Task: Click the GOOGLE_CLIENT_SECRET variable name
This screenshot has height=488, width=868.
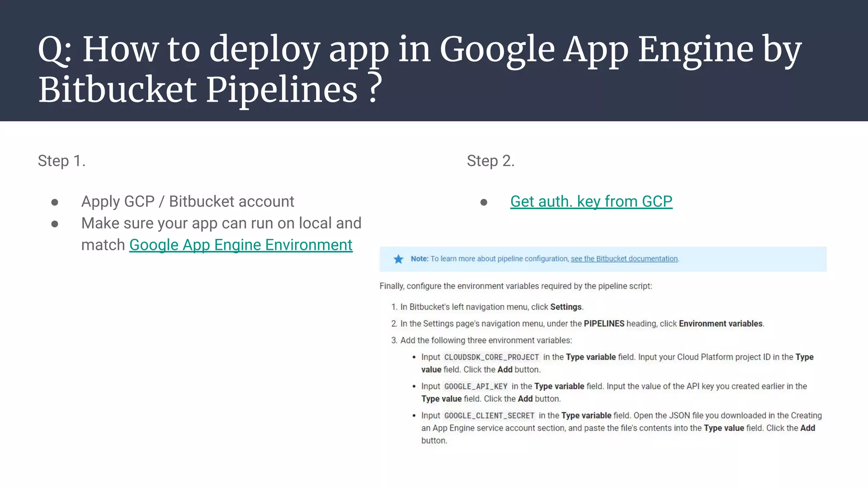Action: pos(489,416)
